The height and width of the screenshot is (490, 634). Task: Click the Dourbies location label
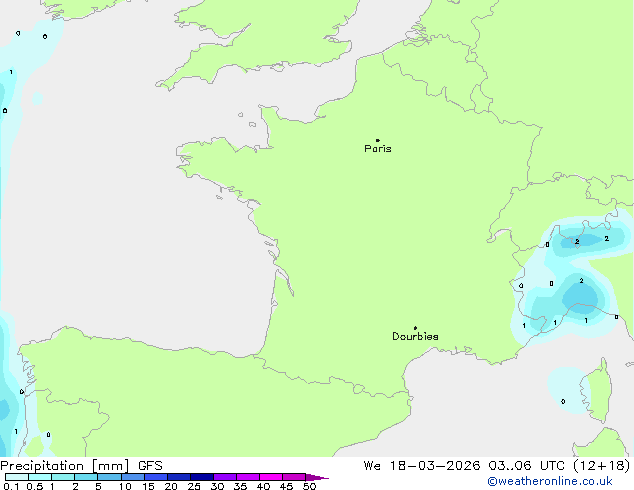[x=415, y=336]
